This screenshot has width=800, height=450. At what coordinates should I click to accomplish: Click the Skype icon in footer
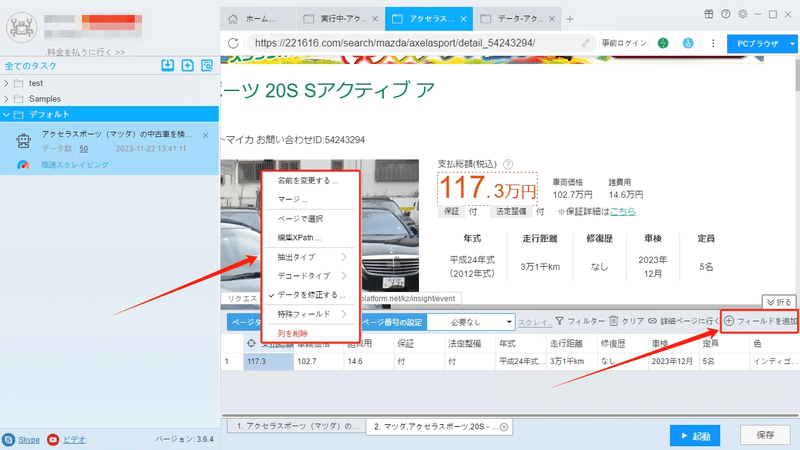coord(8,439)
